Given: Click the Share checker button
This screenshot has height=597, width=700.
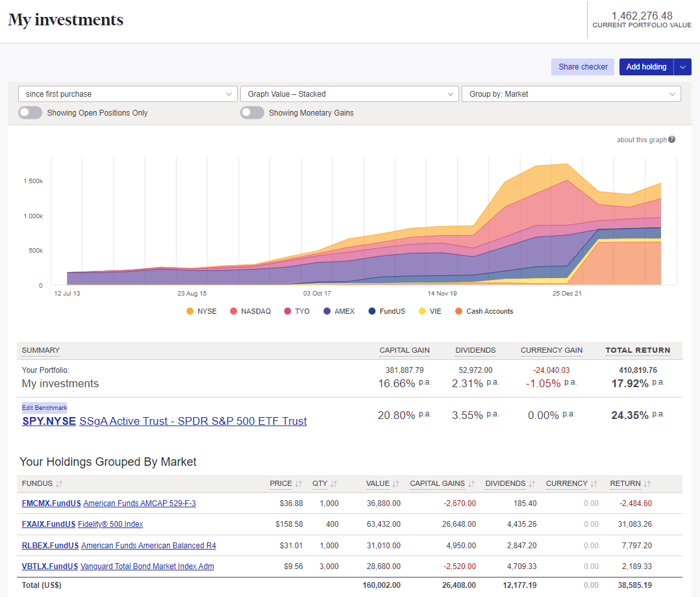Looking at the screenshot, I should point(582,67).
